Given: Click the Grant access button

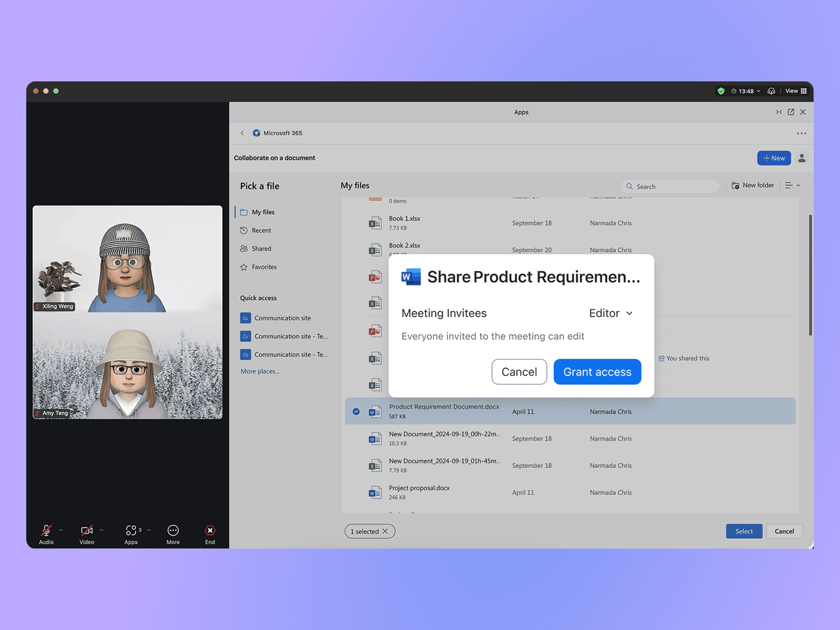Looking at the screenshot, I should click(597, 371).
